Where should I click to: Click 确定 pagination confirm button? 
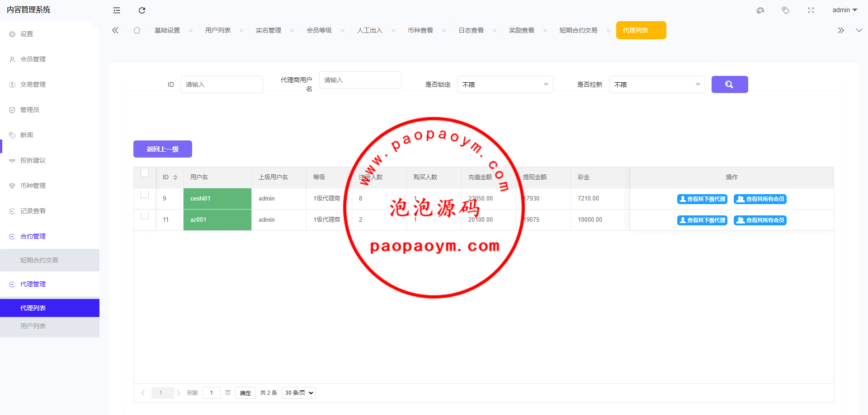(x=245, y=393)
